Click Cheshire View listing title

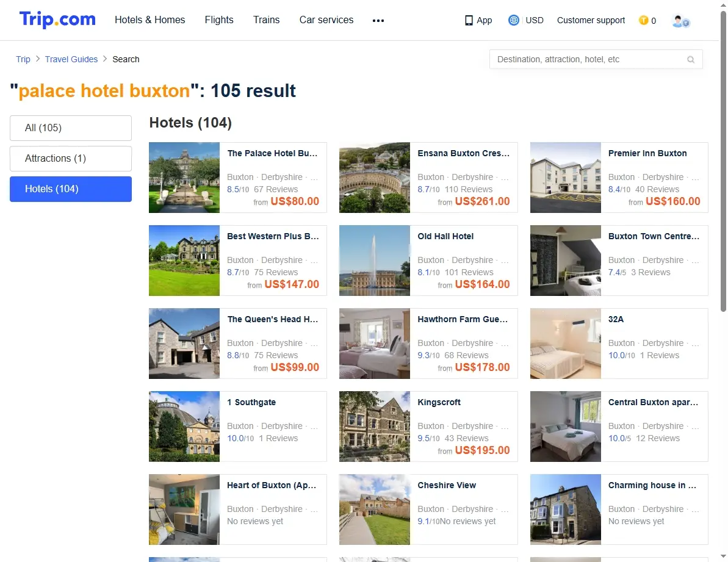tap(447, 486)
